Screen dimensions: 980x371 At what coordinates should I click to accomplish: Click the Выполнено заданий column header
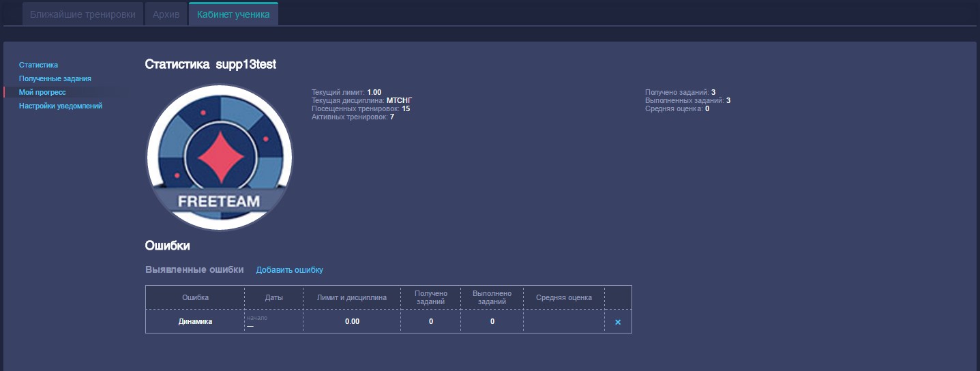click(x=492, y=297)
